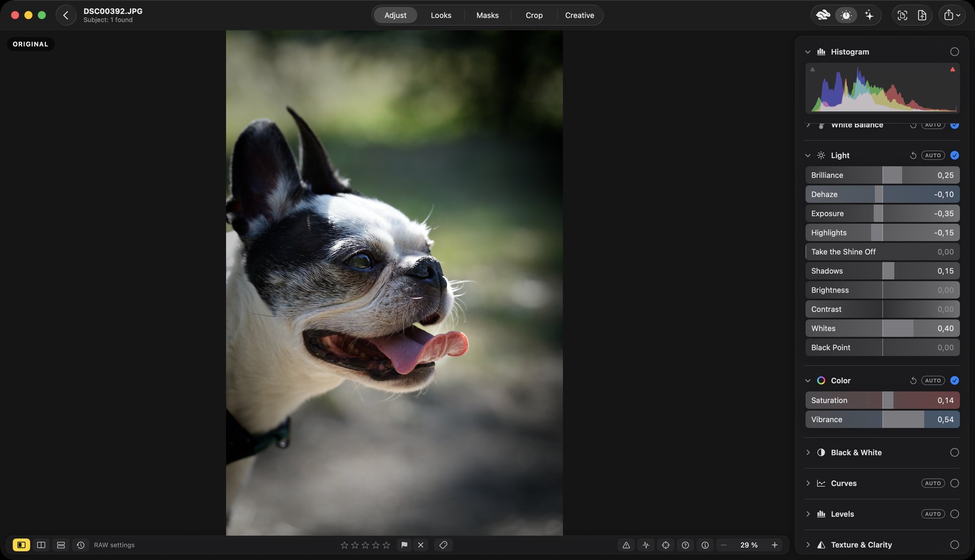This screenshot has width=975, height=560.
Task: Click the cloud bird icon in top toolbar
Action: click(x=823, y=15)
